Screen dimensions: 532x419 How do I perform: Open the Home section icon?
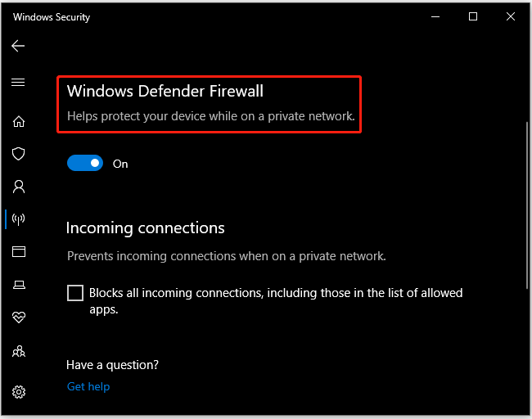(x=19, y=121)
